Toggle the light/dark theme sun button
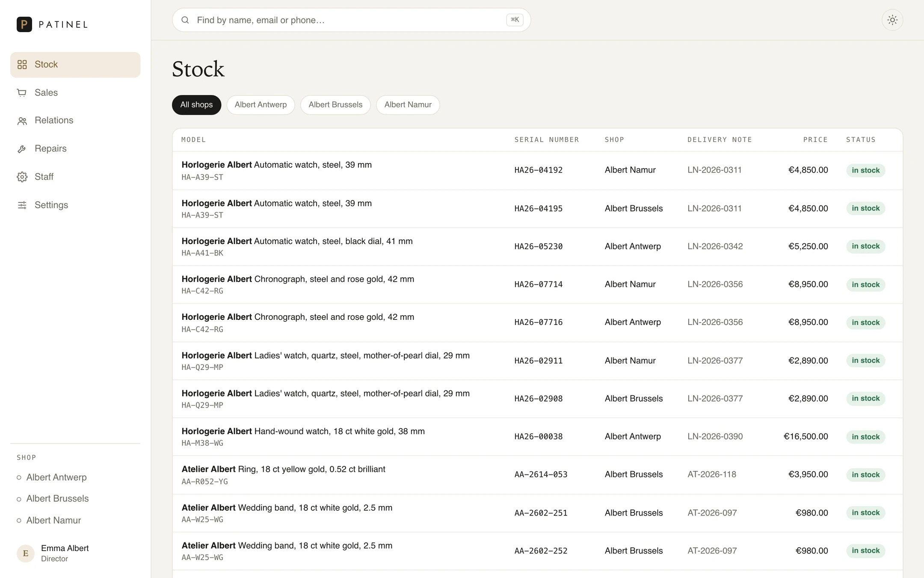This screenshot has height=578, width=924. click(x=892, y=20)
